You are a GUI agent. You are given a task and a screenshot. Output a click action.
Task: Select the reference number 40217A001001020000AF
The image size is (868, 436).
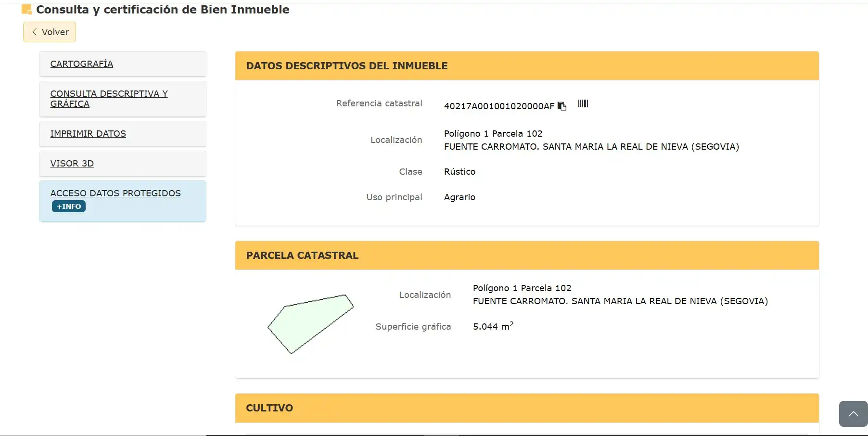click(499, 106)
